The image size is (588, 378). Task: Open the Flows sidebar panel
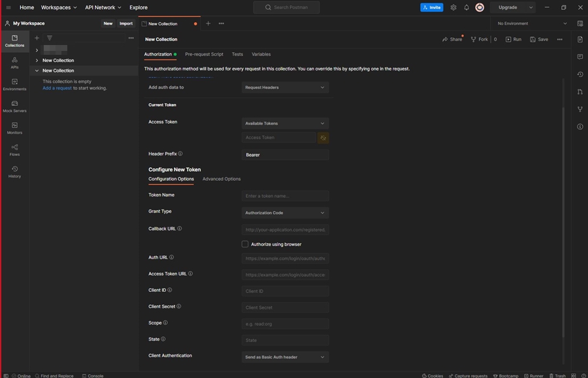14,150
